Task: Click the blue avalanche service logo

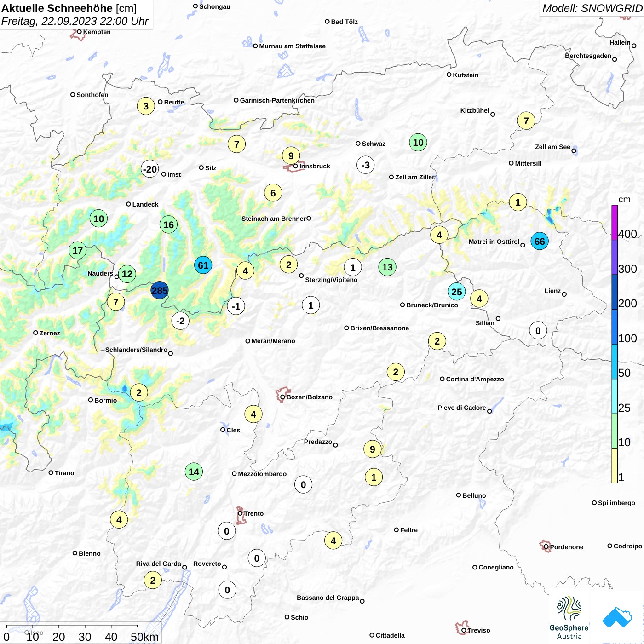Action: pos(617,618)
